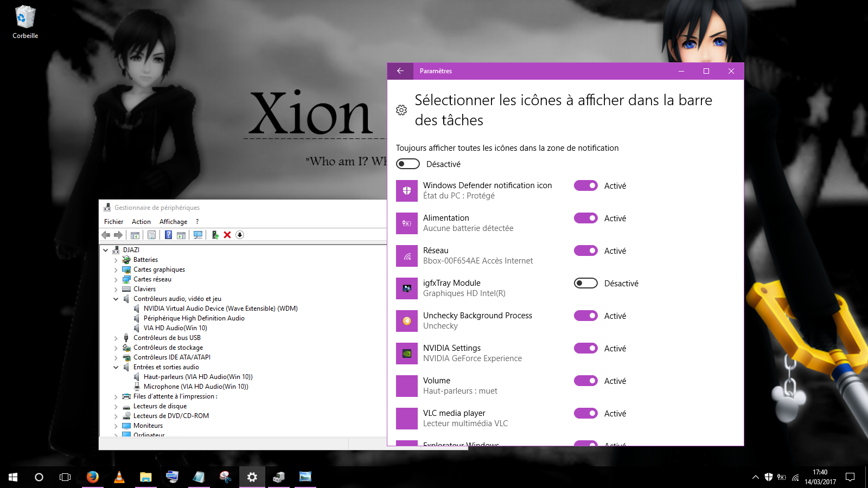Screen dimensions: 868x488
Task: Click the Cortana circle button
Action: tap(39, 477)
